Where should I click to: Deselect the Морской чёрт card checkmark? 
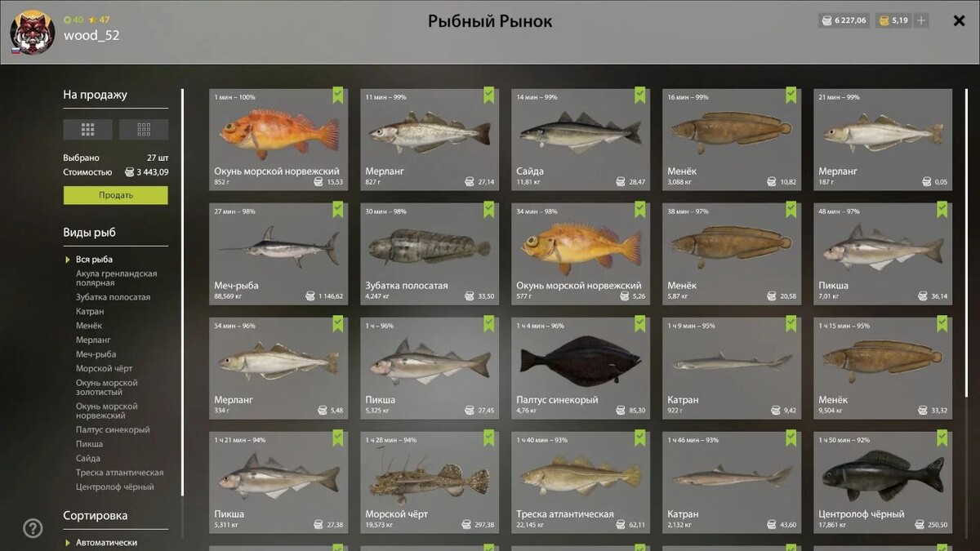click(489, 438)
